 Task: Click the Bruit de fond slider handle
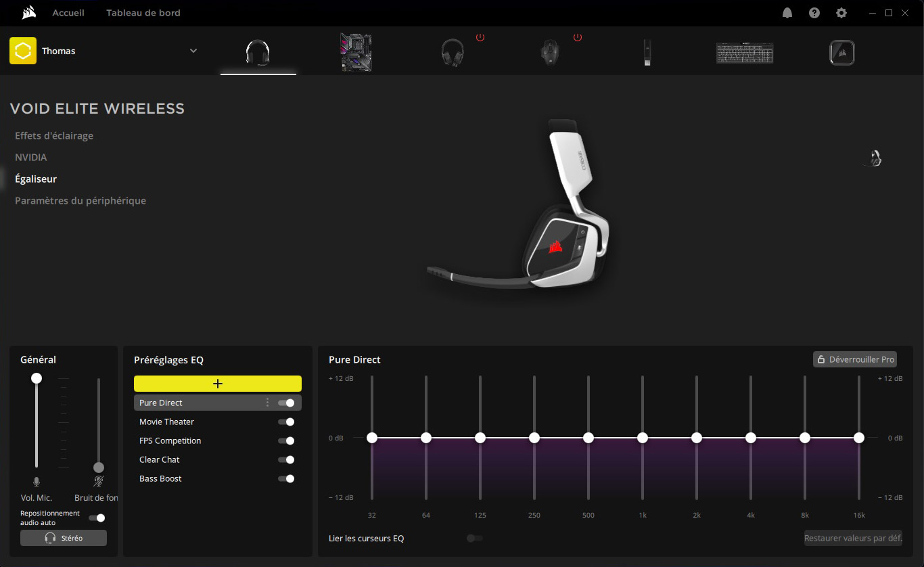(x=99, y=468)
